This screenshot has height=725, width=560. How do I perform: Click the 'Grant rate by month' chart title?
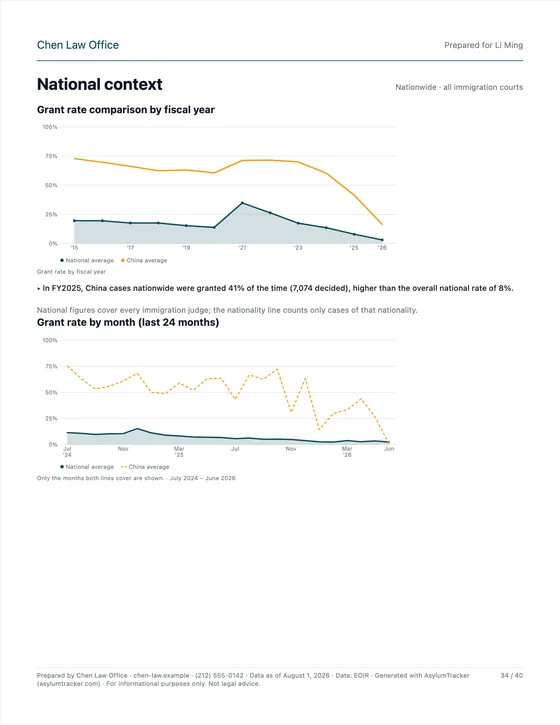(x=128, y=322)
